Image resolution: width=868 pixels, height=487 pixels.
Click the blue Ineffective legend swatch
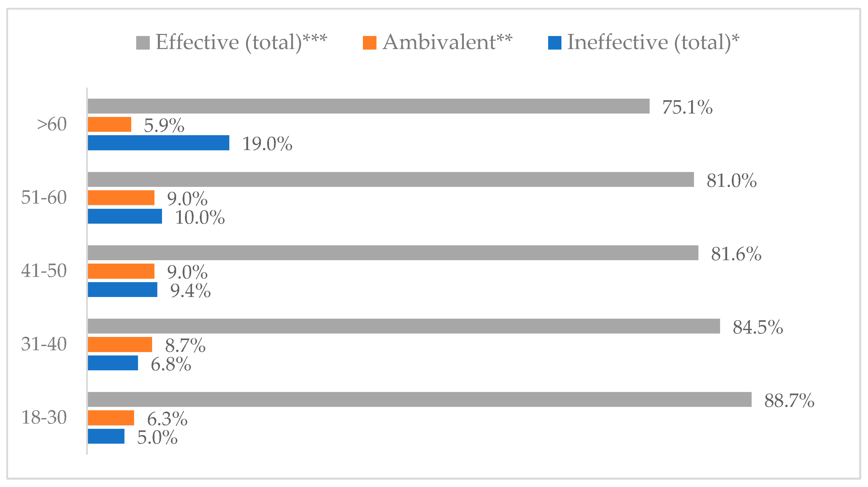[x=554, y=43]
